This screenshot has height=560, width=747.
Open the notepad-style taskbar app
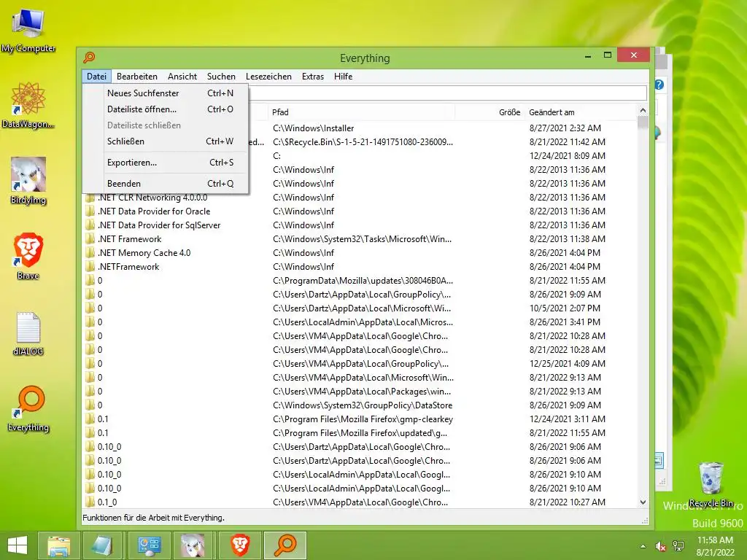[x=103, y=545]
